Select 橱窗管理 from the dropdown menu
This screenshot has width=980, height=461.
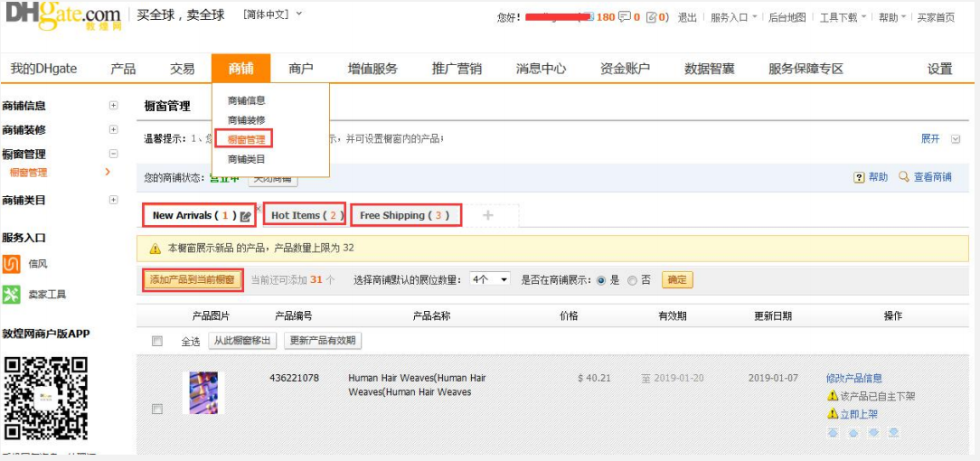[246, 139]
